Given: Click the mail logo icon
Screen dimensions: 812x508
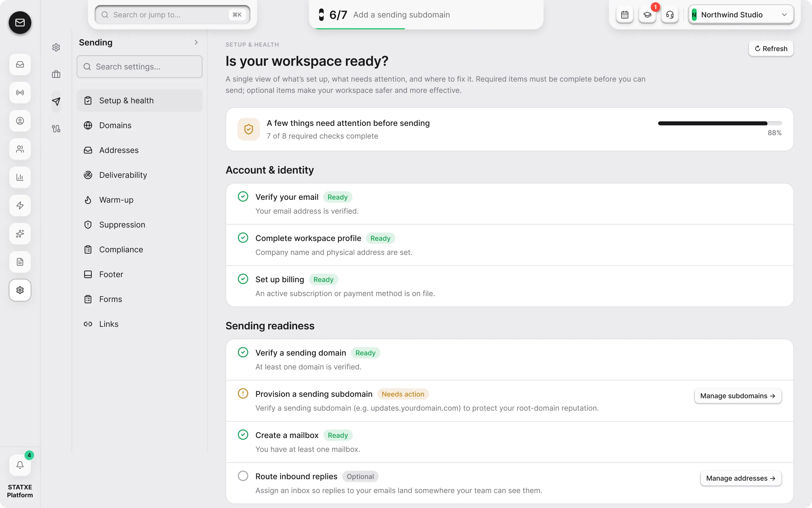Looking at the screenshot, I should point(20,23).
